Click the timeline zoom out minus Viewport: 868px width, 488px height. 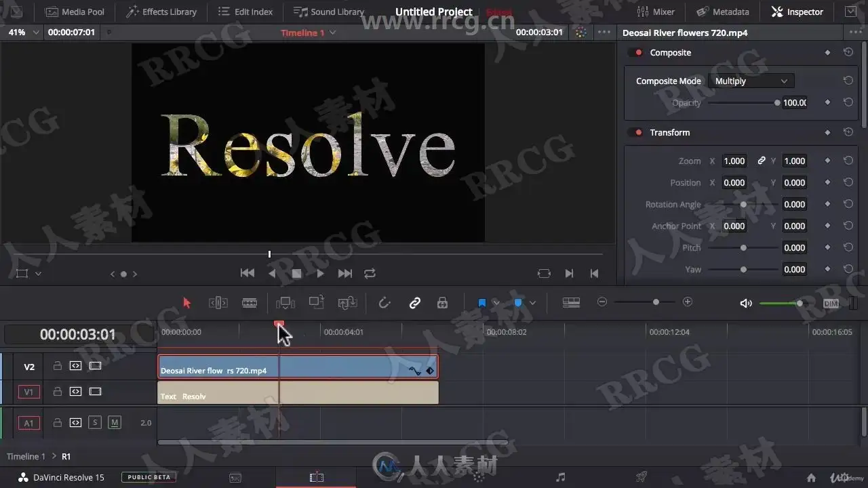(602, 302)
